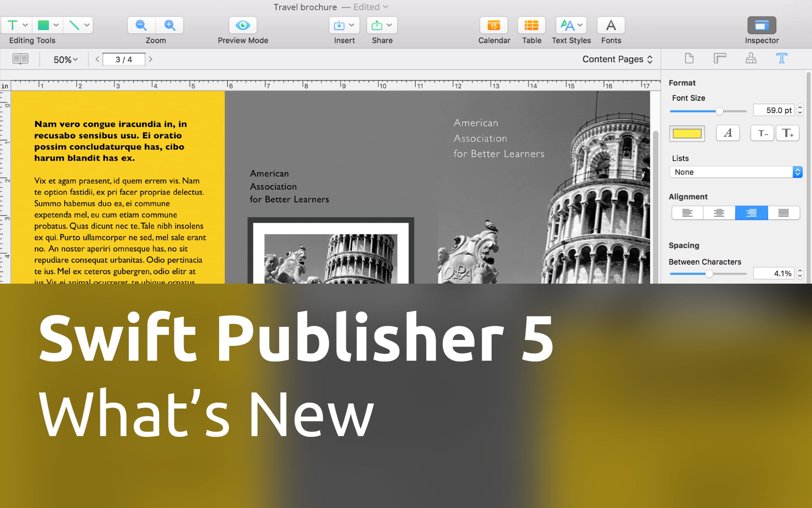The image size is (812, 508).
Task: Toggle Preview Mode eye icon
Action: click(243, 25)
